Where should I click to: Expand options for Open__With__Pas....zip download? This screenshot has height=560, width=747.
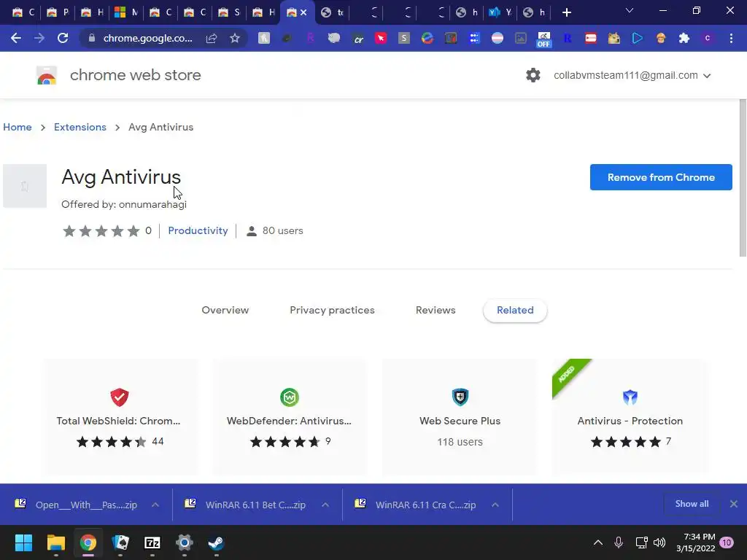tap(155, 505)
